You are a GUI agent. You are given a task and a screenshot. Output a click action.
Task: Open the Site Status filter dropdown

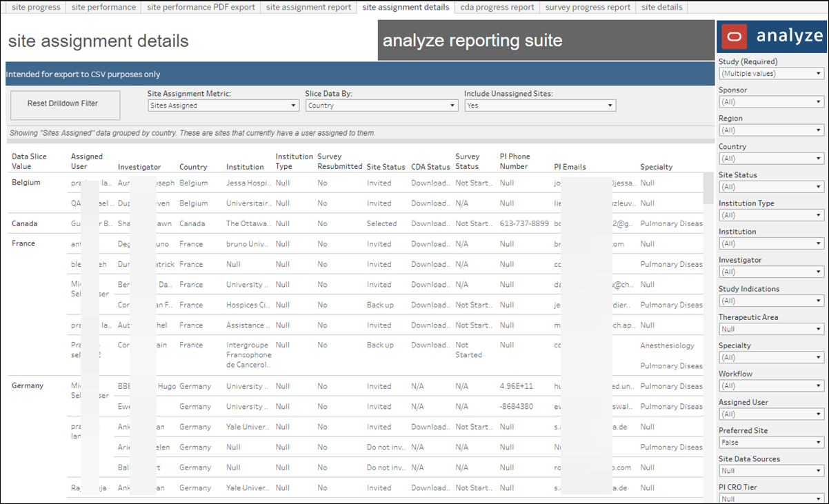point(771,187)
